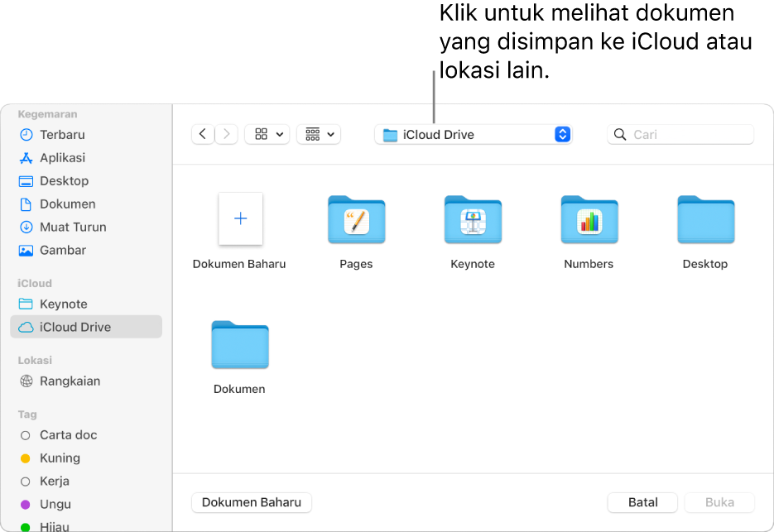
Task: Click the Dokumen Baharu button at bottom
Action: click(x=252, y=502)
